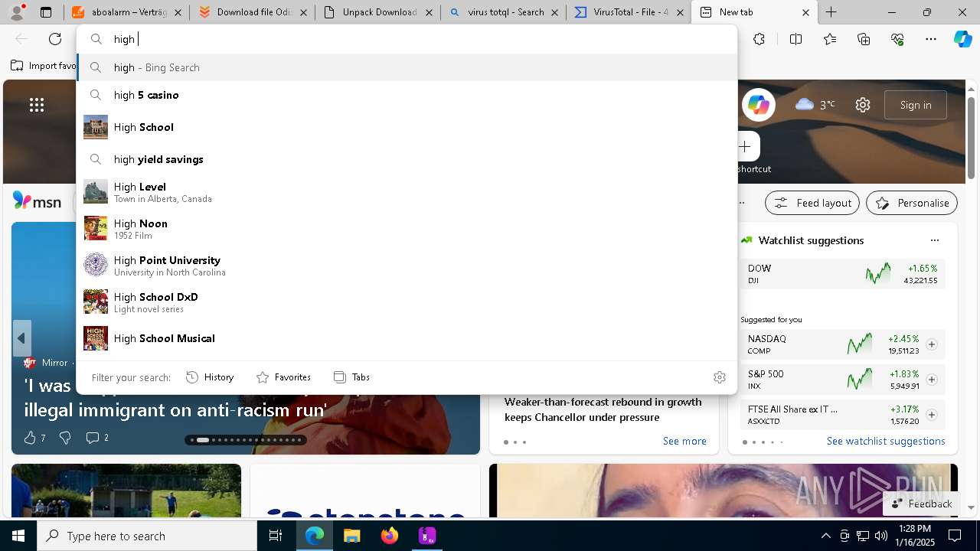This screenshot has height=551, width=980.
Task: Click the Personalise button
Action: 912,203
